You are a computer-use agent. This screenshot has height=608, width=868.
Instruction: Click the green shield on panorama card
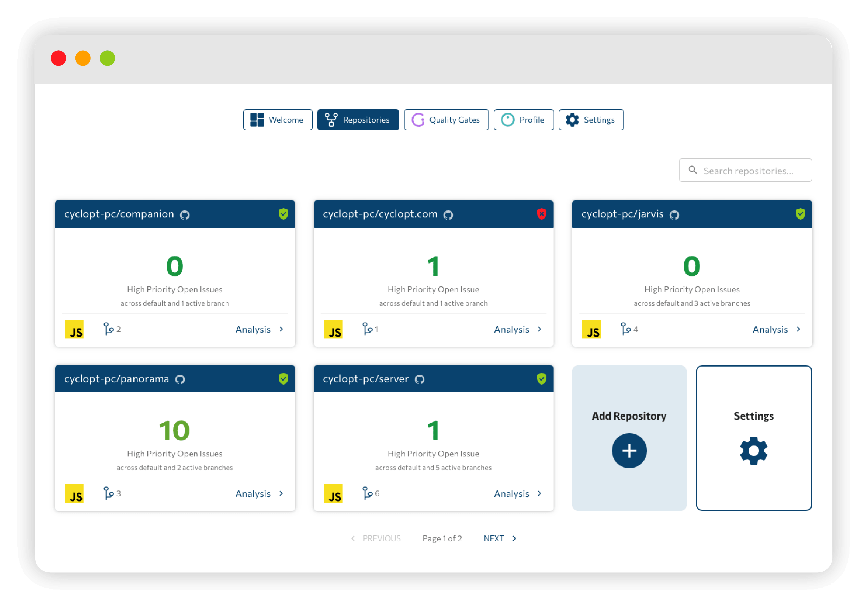(x=283, y=379)
